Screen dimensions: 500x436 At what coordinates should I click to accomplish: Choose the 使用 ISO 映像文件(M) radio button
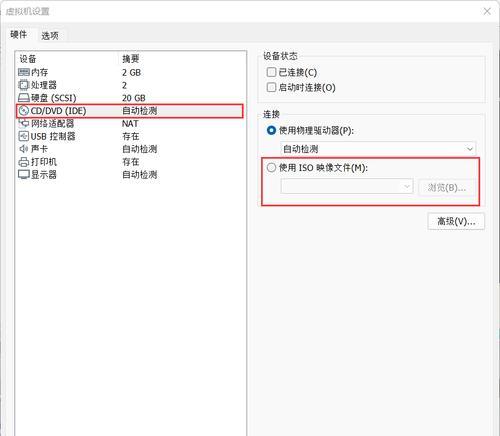click(x=271, y=167)
